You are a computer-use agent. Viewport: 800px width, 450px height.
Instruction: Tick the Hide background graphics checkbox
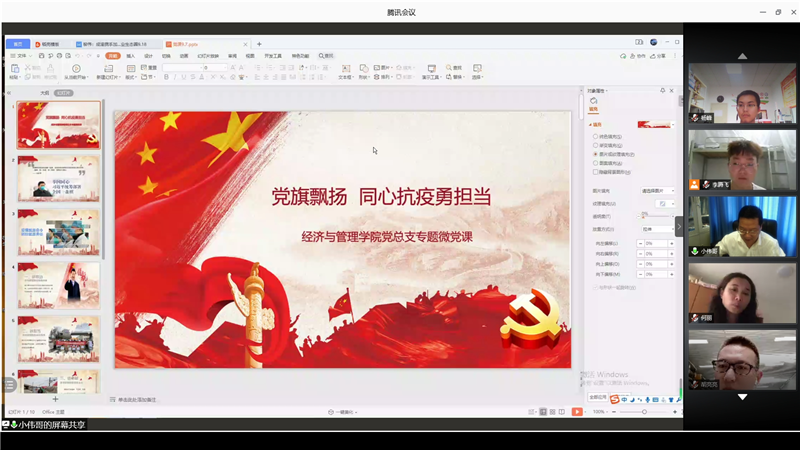click(x=595, y=172)
